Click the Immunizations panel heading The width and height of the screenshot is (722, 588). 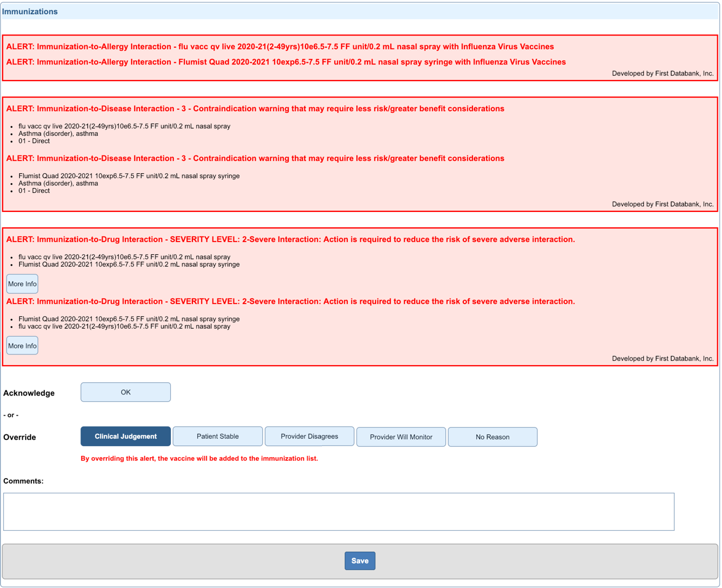[30, 12]
